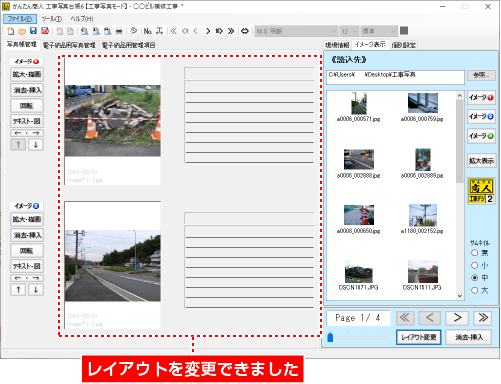Screen dimensions: 501x384
Task: Select thumbnail a0006_000571.jpg
Action: coord(359,107)
